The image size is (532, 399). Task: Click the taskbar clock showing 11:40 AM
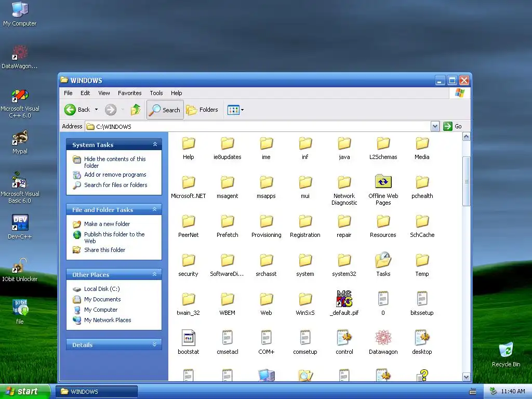click(513, 391)
